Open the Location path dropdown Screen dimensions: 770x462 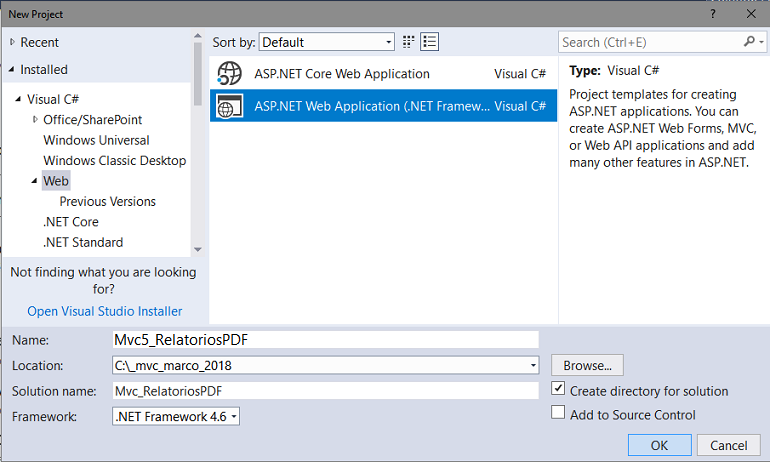coord(533,366)
